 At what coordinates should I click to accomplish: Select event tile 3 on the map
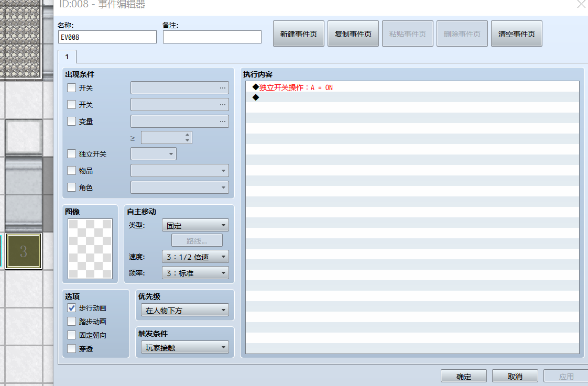[x=23, y=251]
